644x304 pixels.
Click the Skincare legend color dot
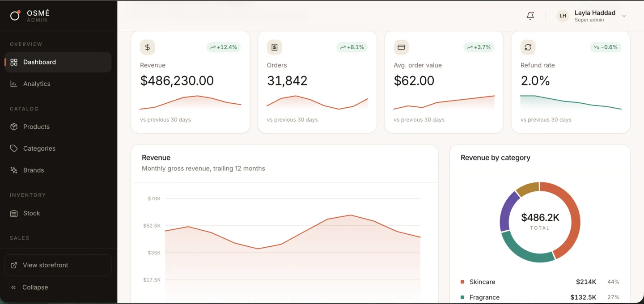462,282
